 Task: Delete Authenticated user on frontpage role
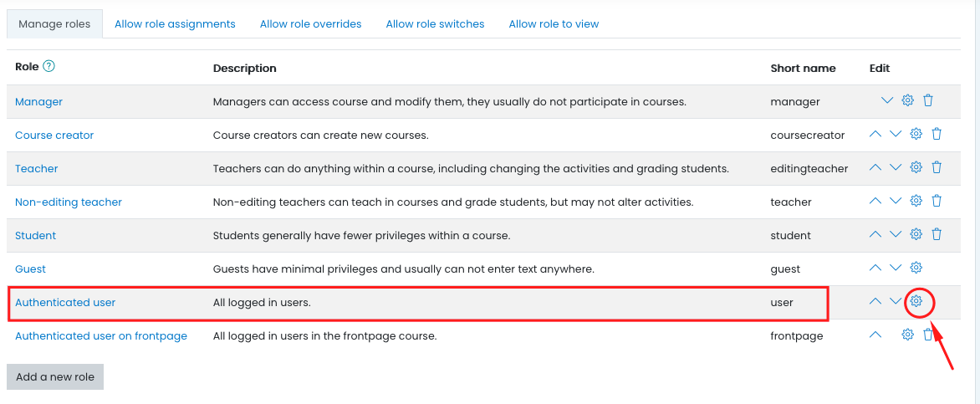[x=928, y=335]
